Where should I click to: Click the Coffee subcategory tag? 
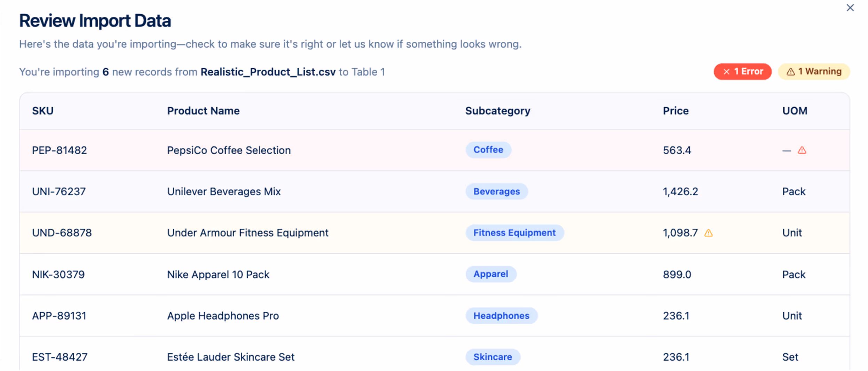(x=488, y=150)
